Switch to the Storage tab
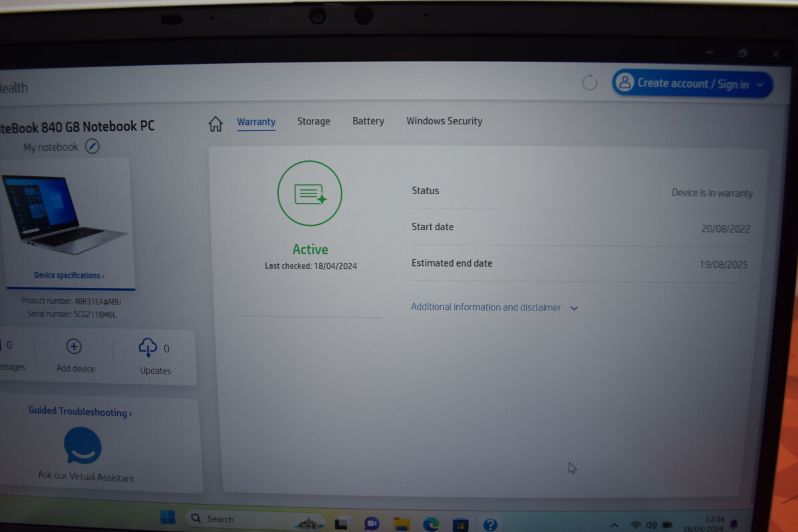 (314, 121)
